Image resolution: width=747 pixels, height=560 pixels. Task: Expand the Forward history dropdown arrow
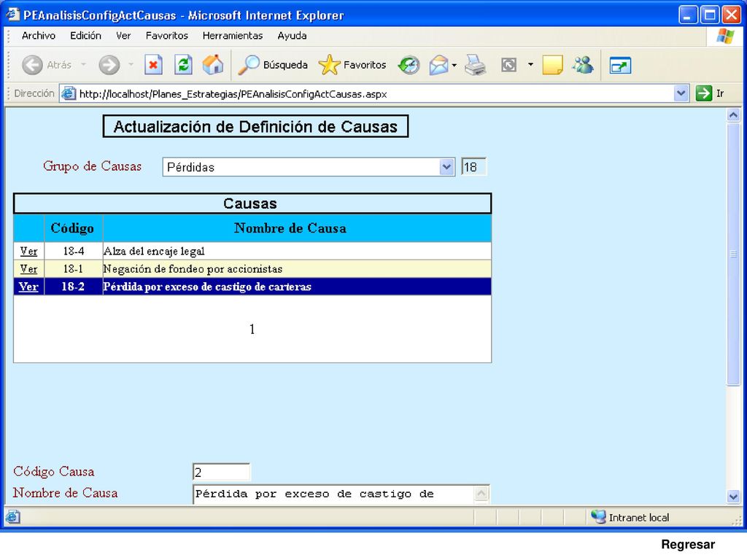131,65
